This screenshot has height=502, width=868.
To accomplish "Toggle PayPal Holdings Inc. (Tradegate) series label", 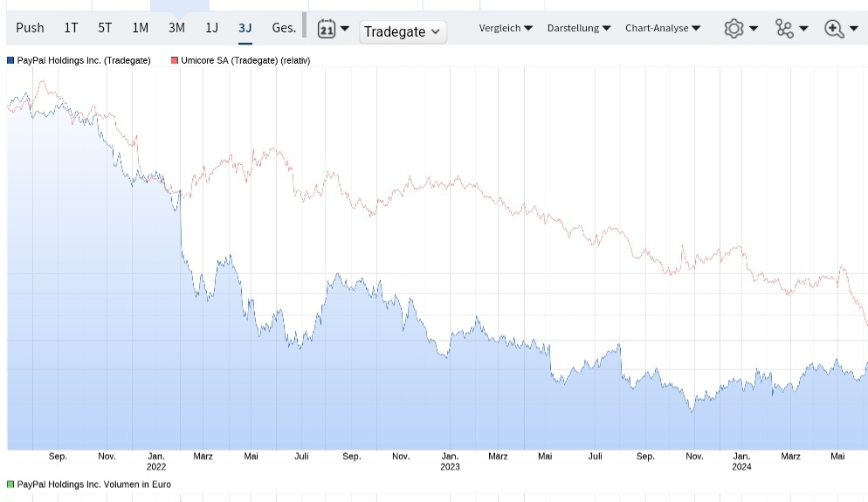I will (84, 61).
